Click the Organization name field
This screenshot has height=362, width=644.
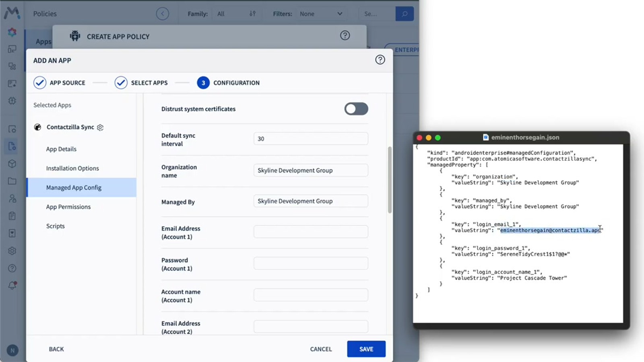point(311,170)
